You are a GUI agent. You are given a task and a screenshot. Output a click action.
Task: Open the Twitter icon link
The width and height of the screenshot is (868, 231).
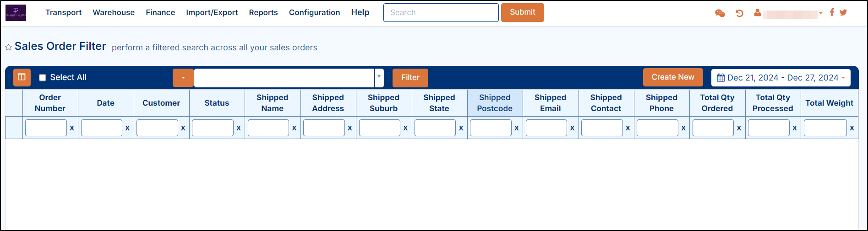tap(843, 12)
